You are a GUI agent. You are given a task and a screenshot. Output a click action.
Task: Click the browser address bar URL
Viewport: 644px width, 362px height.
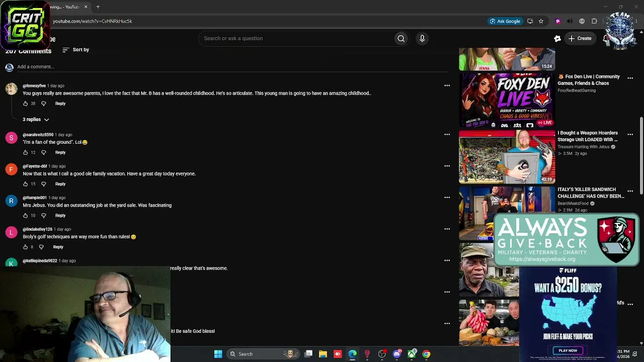(x=93, y=21)
